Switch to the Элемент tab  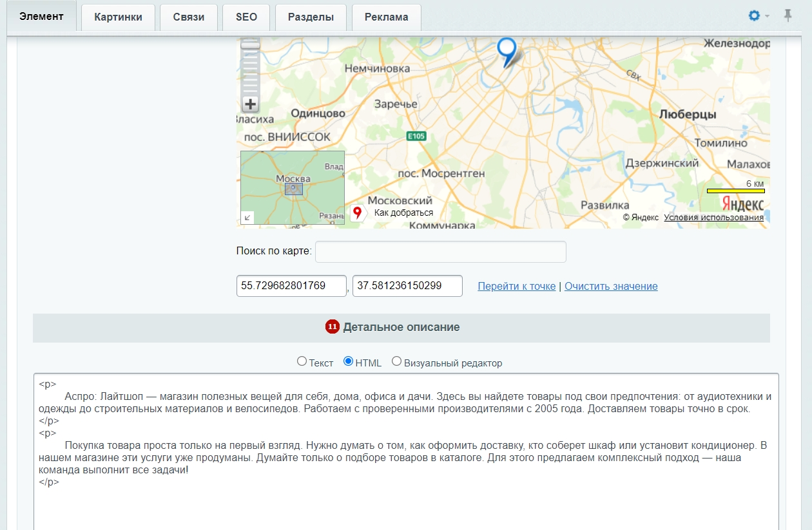coord(41,16)
